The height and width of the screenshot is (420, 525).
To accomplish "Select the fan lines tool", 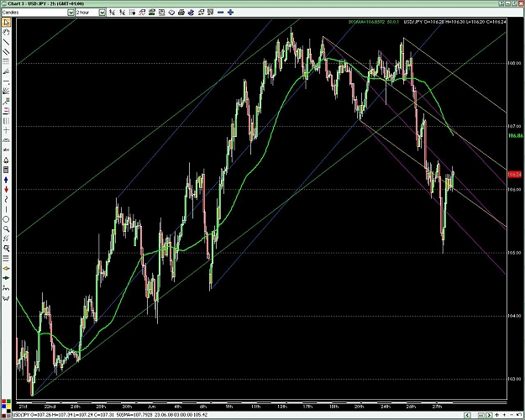I will tap(6, 71).
